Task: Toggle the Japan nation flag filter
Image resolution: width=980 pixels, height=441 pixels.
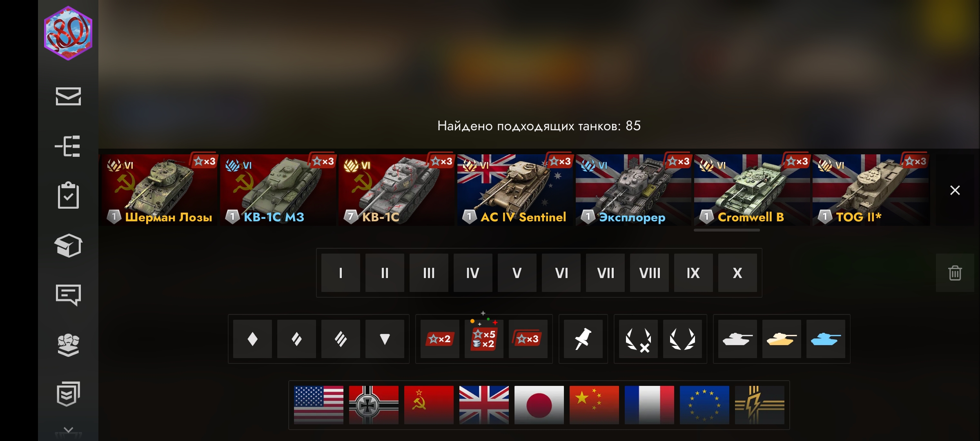Action: (x=539, y=405)
